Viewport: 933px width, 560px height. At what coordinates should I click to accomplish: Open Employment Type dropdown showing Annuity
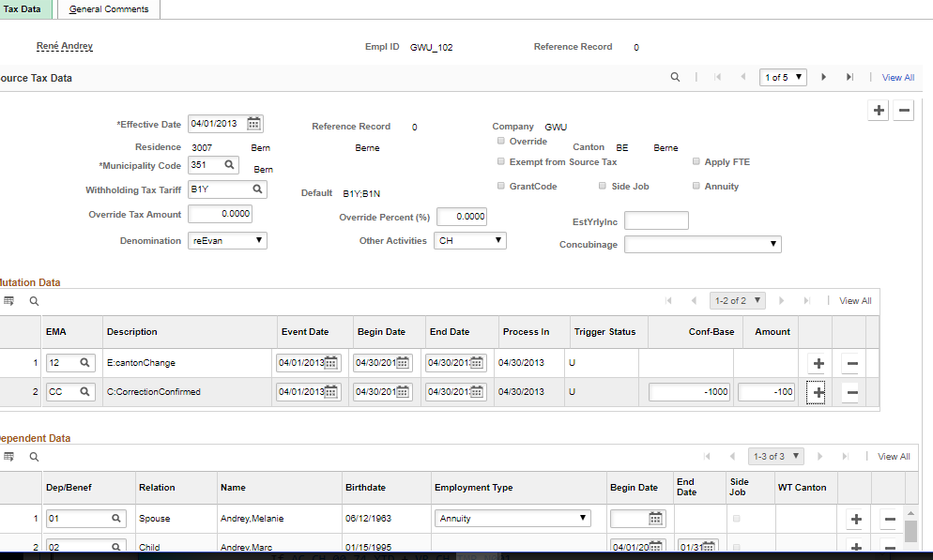[512, 519]
